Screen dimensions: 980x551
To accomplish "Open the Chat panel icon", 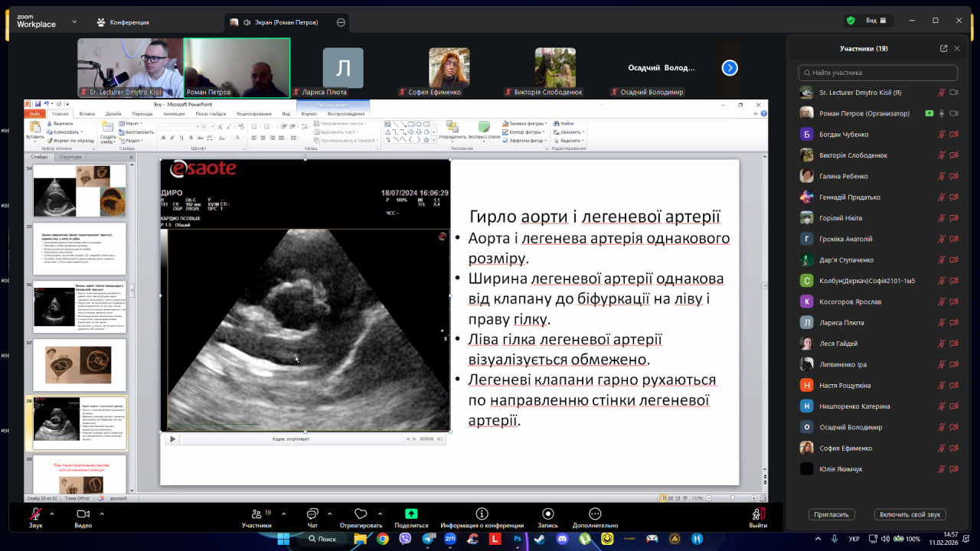I will pyautogui.click(x=312, y=514).
